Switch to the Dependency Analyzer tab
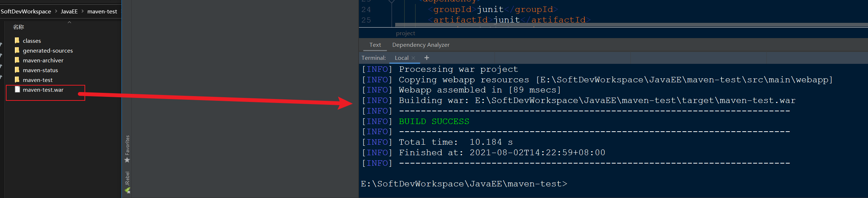 [421, 45]
